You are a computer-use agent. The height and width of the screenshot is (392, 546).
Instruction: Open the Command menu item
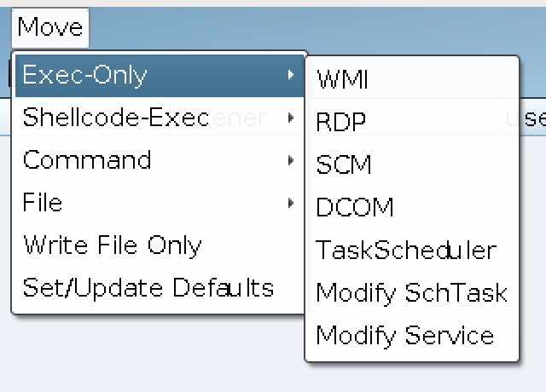160,160
